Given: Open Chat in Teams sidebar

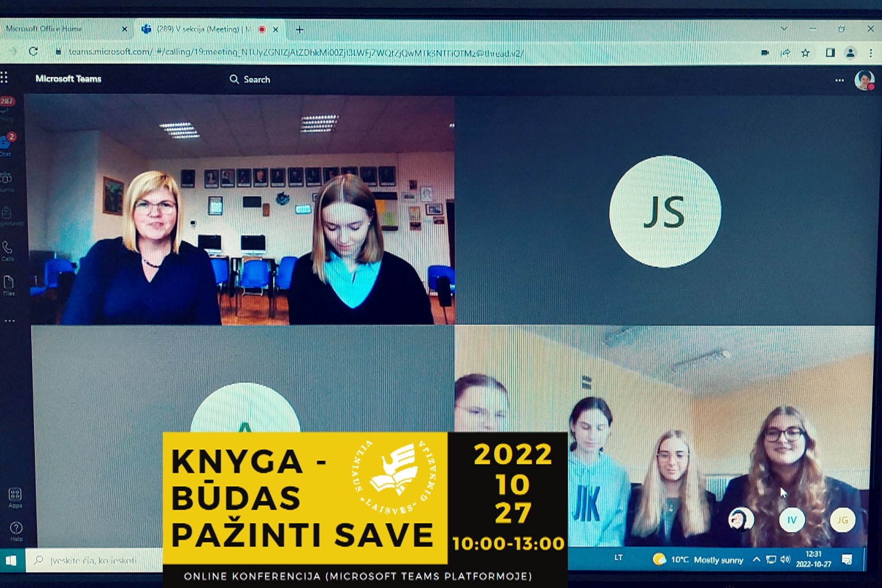Looking at the screenshot, I should (7, 144).
